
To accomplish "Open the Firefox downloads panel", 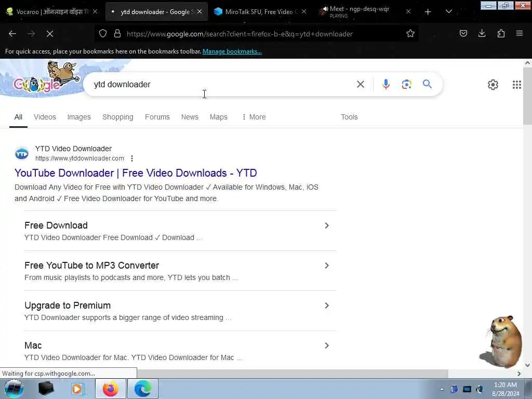I will [482, 34].
